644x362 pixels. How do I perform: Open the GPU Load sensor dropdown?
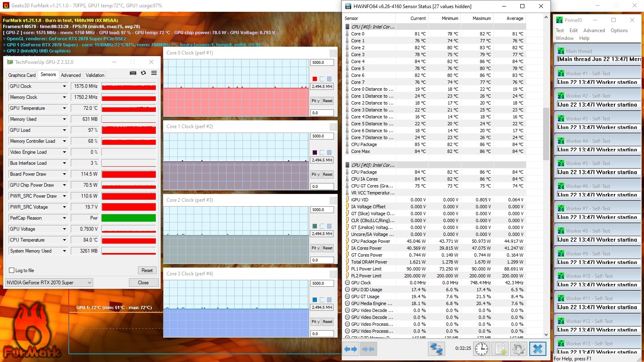64,130
